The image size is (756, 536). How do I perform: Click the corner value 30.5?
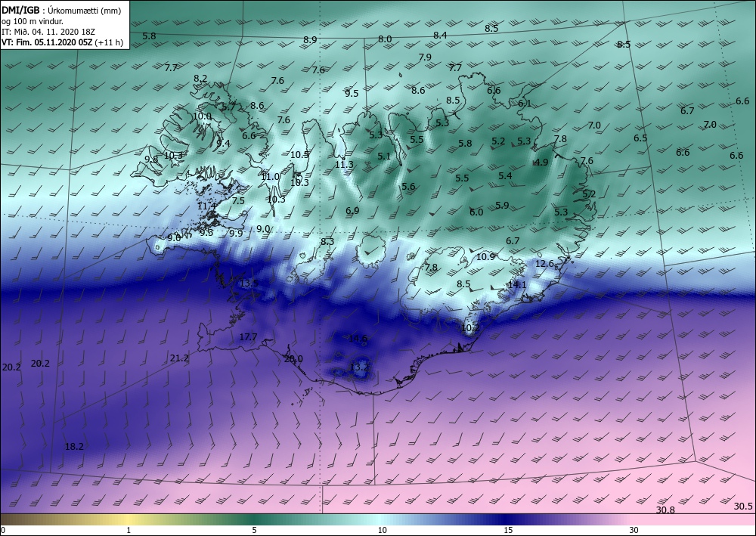pyautogui.click(x=743, y=506)
